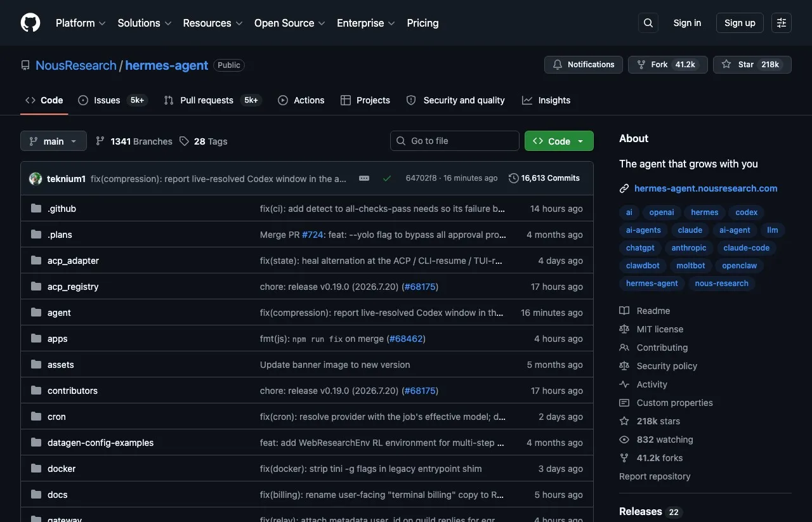Image resolution: width=812 pixels, height=522 pixels.
Task: Open the search magnifier icon in header
Action: pos(648,23)
